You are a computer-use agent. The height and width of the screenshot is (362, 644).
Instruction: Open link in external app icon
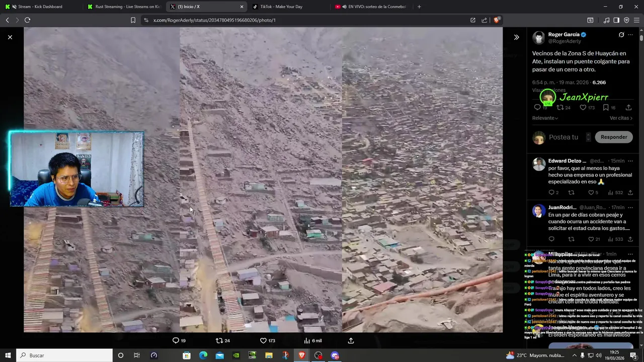[x=473, y=20]
